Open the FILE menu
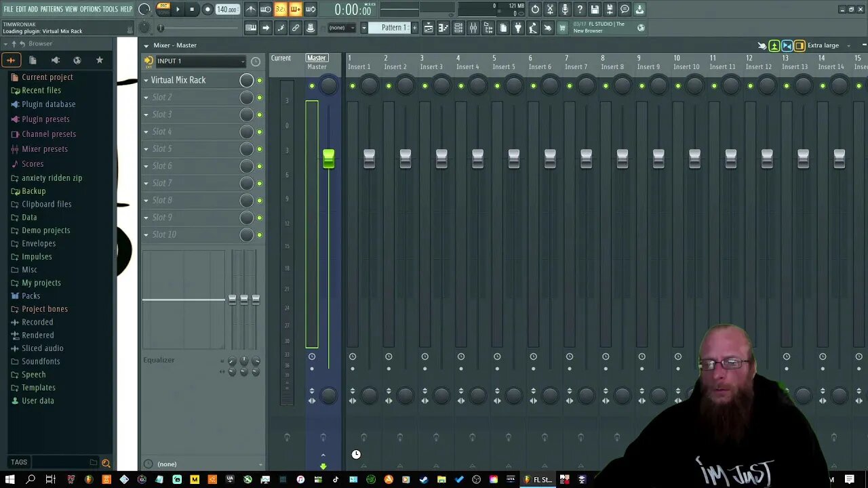The image size is (868, 488). coord(8,9)
